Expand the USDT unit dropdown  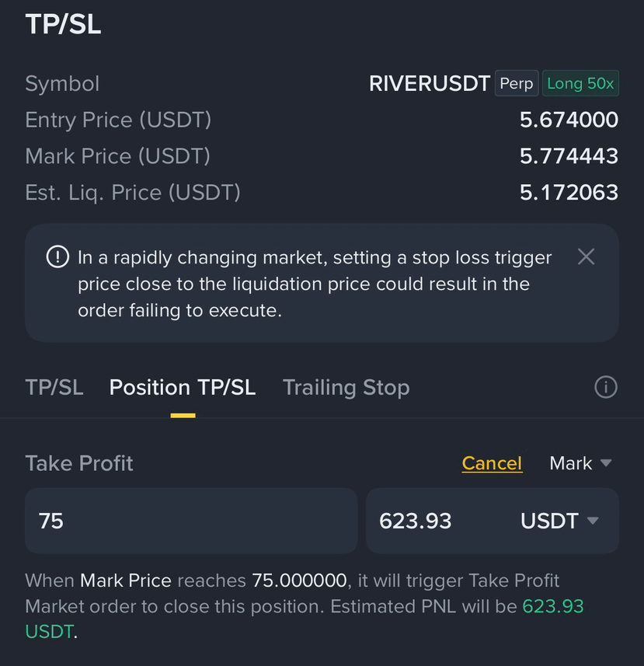(x=559, y=521)
